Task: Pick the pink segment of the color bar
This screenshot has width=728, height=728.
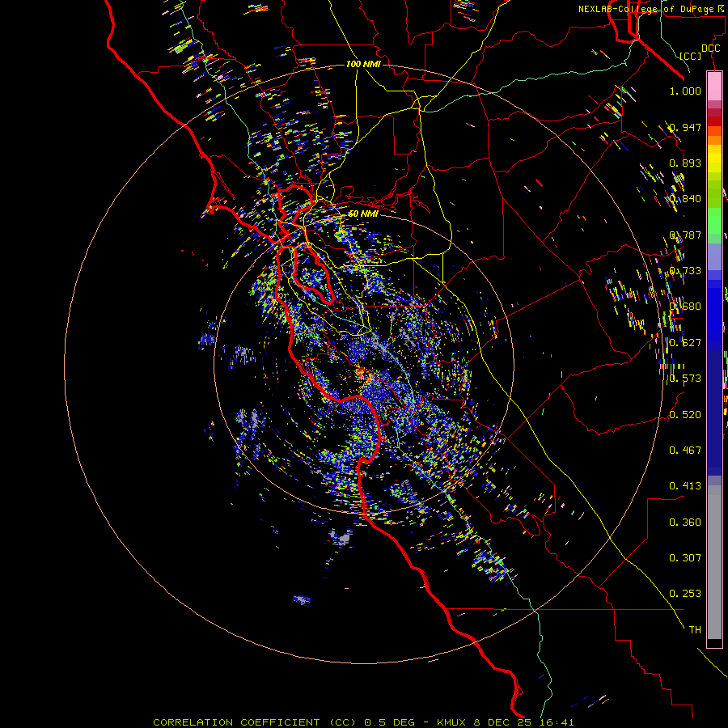Action: (x=714, y=86)
